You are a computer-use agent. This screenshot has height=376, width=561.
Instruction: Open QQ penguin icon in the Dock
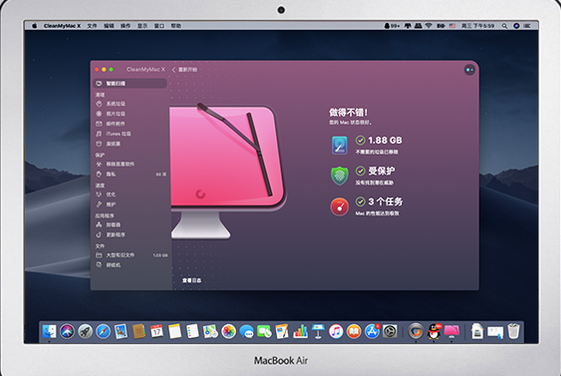(434, 332)
